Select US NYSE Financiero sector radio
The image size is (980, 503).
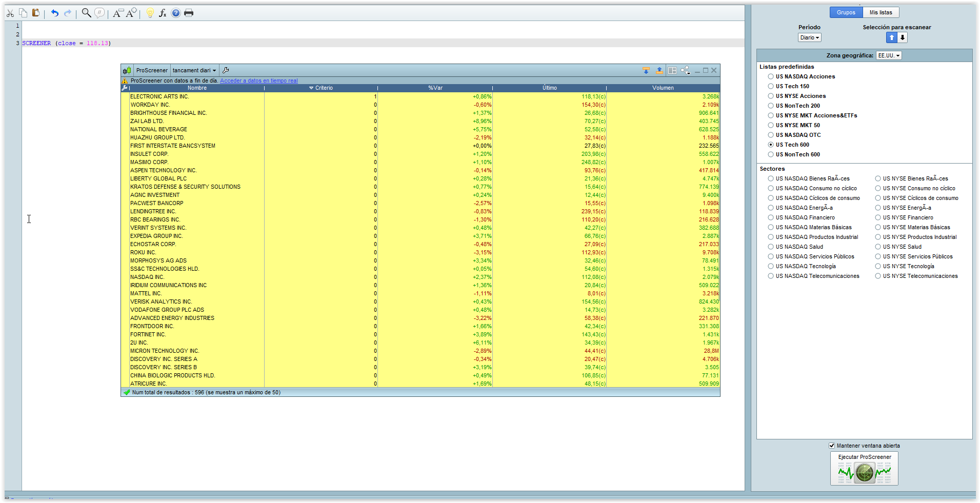point(878,217)
